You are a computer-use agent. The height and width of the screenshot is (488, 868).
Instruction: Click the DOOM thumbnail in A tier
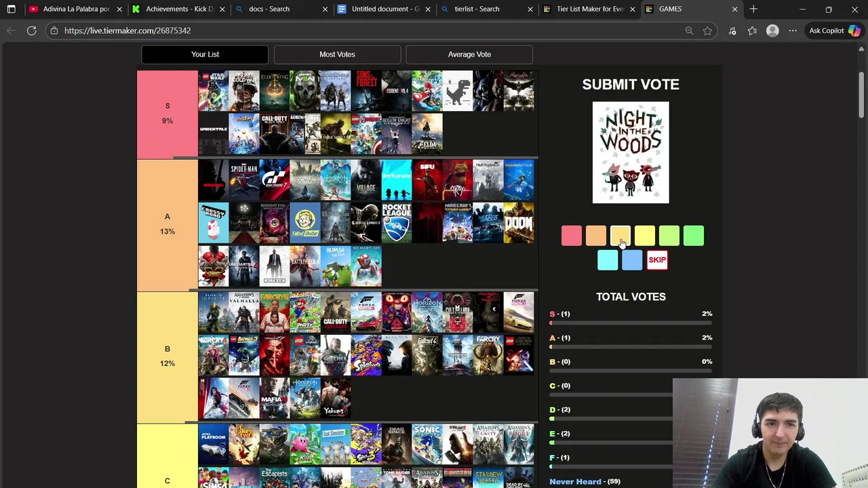519,222
